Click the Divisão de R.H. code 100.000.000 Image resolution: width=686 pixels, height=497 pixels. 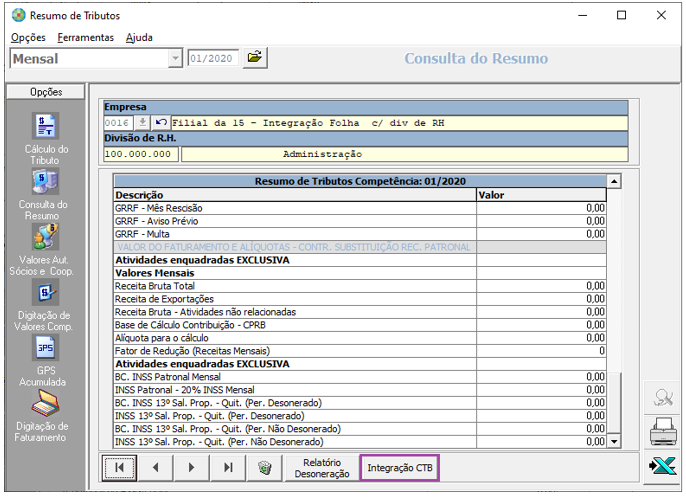point(141,154)
